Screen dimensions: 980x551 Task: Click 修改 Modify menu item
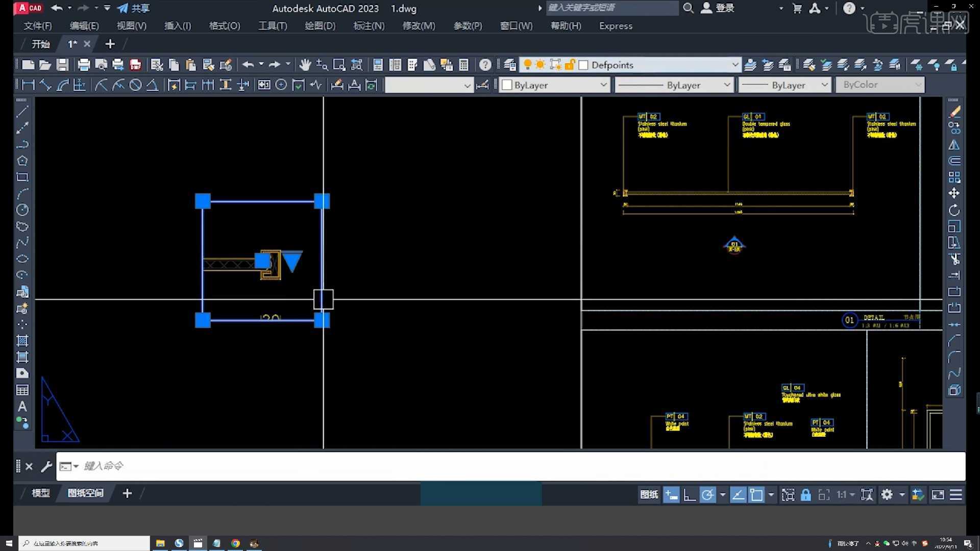pos(418,26)
